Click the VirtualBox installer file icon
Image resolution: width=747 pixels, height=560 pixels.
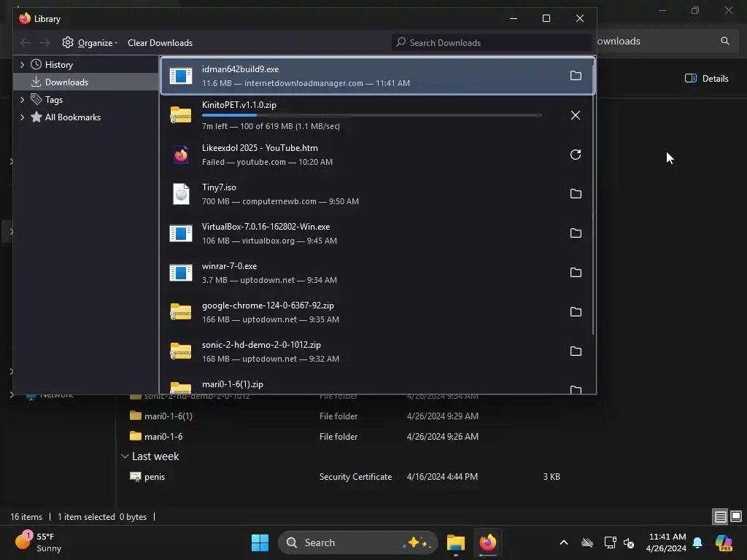coord(181,233)
